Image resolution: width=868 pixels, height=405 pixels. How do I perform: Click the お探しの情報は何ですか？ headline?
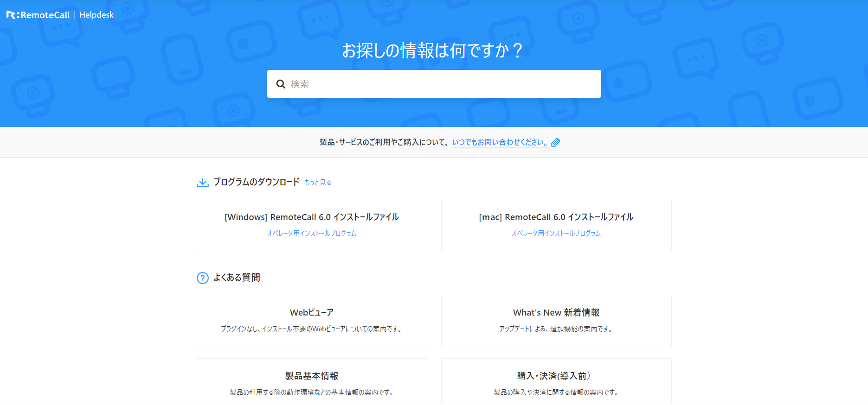pyautogui.click(x=432, y=50)
